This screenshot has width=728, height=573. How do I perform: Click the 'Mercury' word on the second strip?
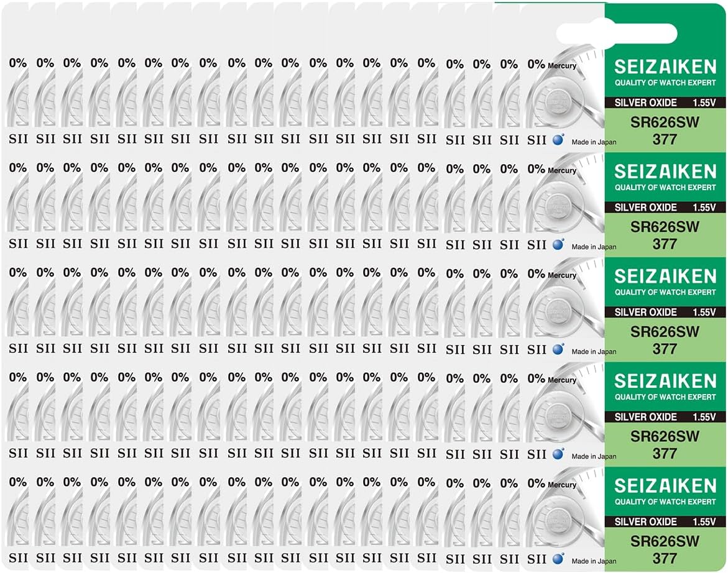(562, 171)
